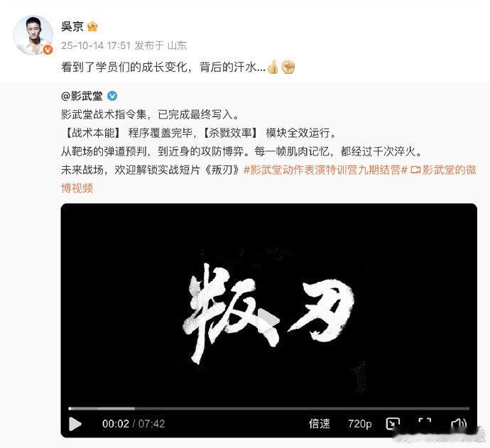Open the 影武堂的微博视频 link

(268, 179)
